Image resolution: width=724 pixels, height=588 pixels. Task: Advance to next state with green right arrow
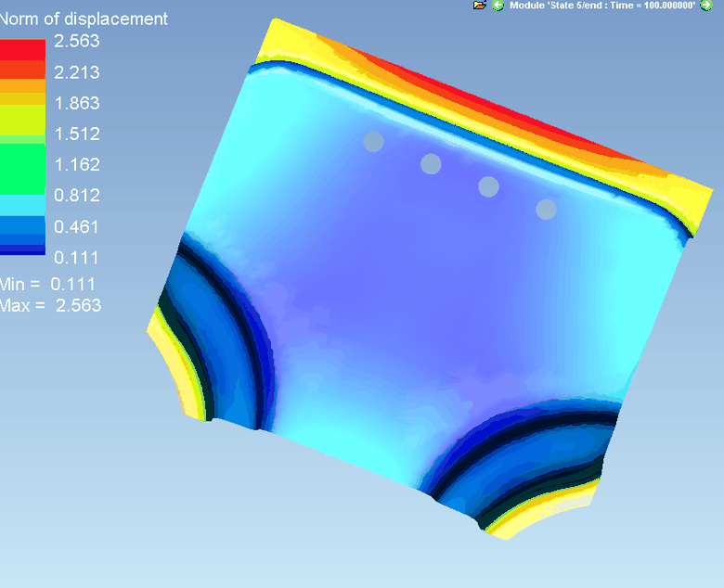point(706,6)
